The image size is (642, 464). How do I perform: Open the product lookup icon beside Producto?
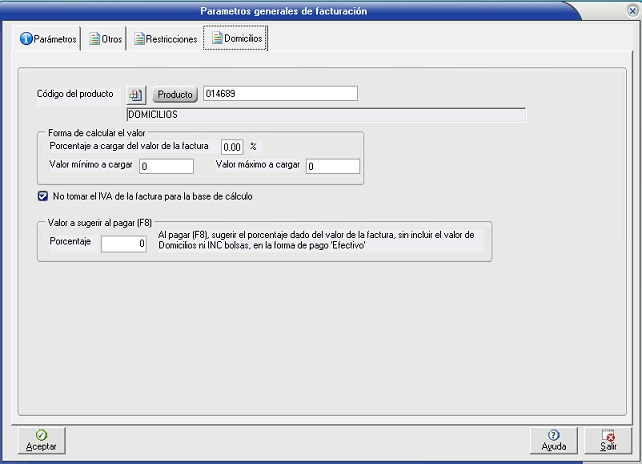pos(137,94)
